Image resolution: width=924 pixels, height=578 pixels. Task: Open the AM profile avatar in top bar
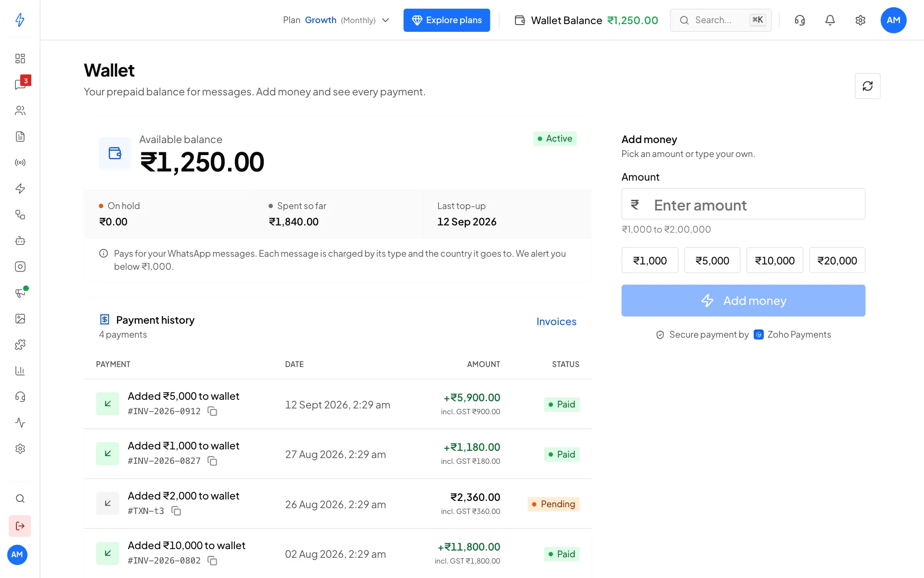(x=893, y=20)
